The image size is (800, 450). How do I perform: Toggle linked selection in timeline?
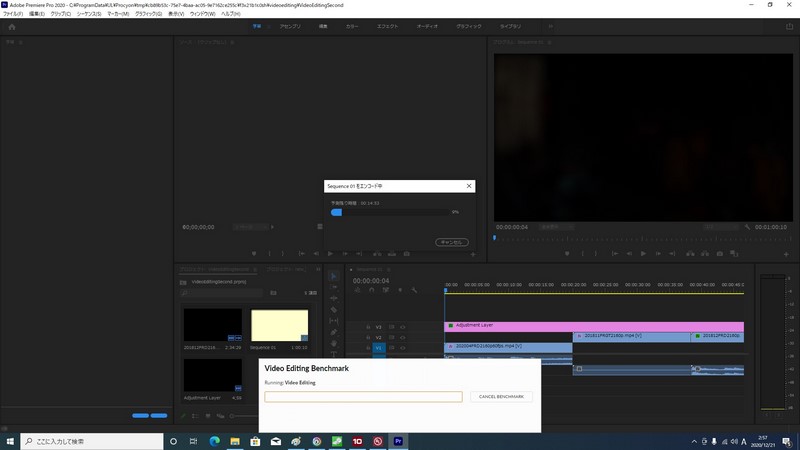tap(386, 290)
